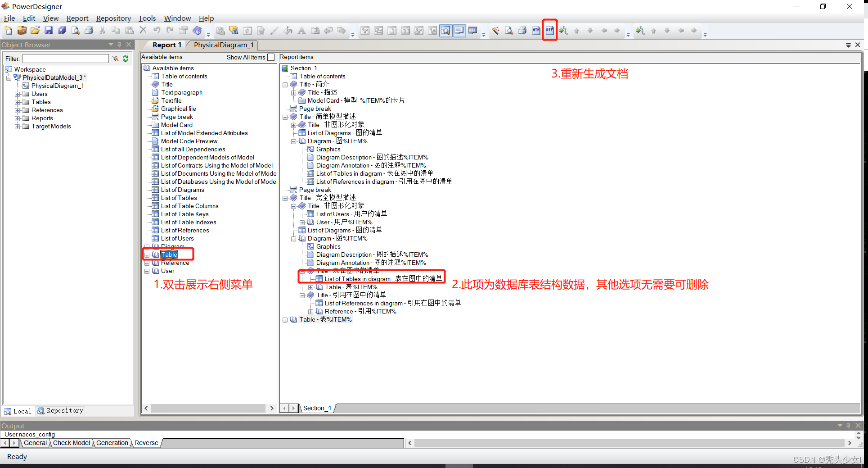868x468 pixels.
Task: Select Reference - 引用%ITEM% item
Action: pyautogui.click(x=360, y=312)
